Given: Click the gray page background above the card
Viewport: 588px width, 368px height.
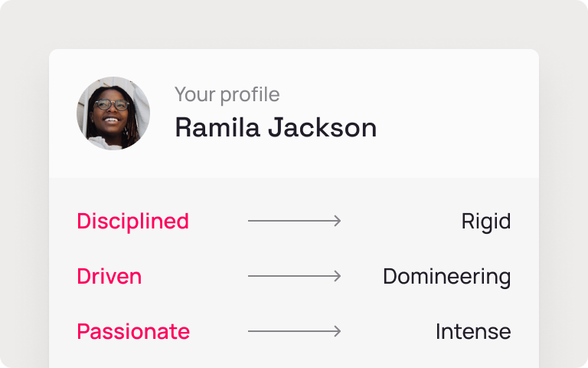Looking at the screenshot, I should (x=294, y=23).
